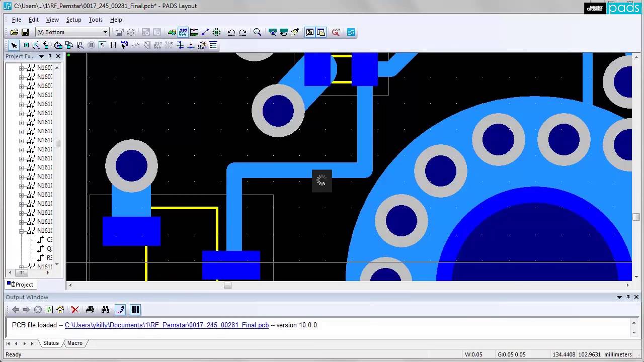Open the loaded PCB file path link
Viewport: 644px width, 362px height.
pyautogui.click(x=167, y=325)
